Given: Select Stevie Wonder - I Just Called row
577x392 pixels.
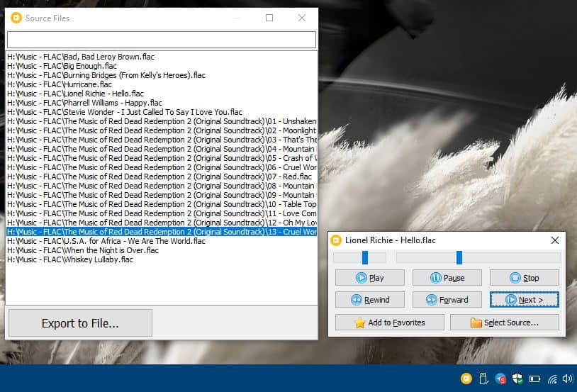Looking at the screenshot, I should [x=162, y=112].
